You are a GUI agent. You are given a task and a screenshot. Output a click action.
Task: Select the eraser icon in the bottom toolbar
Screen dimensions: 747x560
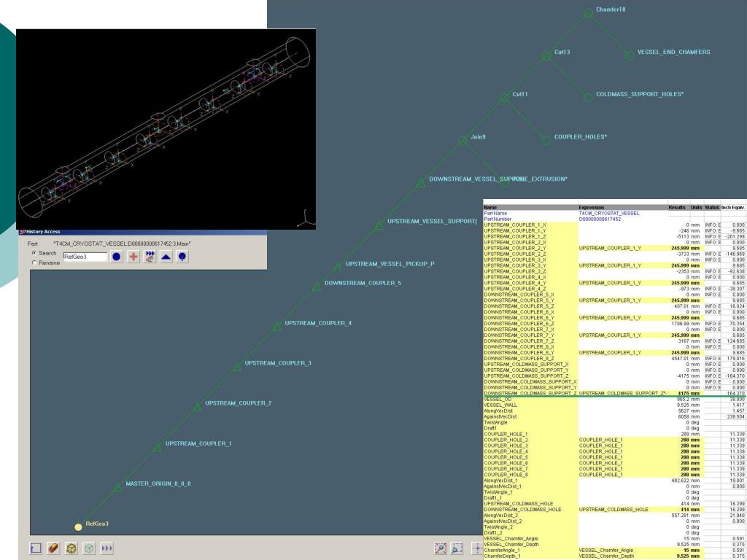click(53, 548)
